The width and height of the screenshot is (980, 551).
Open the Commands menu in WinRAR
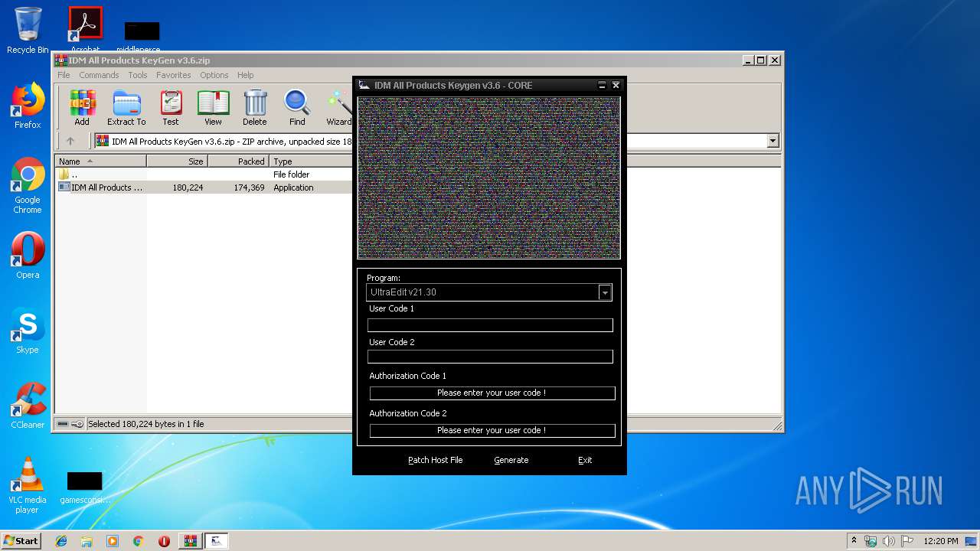point(99,75)
